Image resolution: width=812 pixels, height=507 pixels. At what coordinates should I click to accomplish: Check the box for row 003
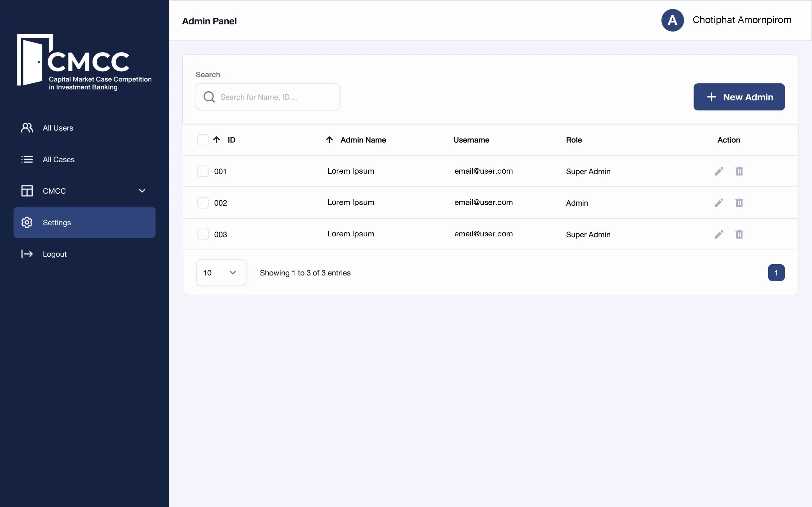point(203,234)
